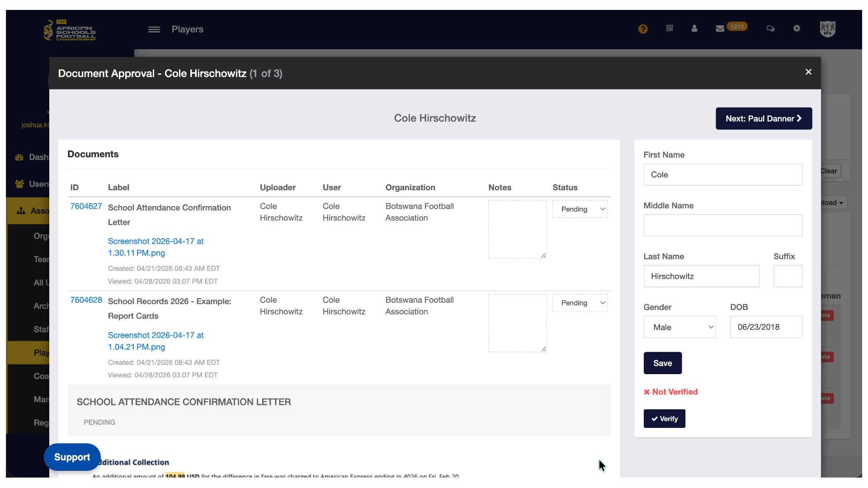Click the orange help question mark icon
The width and height of the screenshot is (868, 488).
pos(643,29)
